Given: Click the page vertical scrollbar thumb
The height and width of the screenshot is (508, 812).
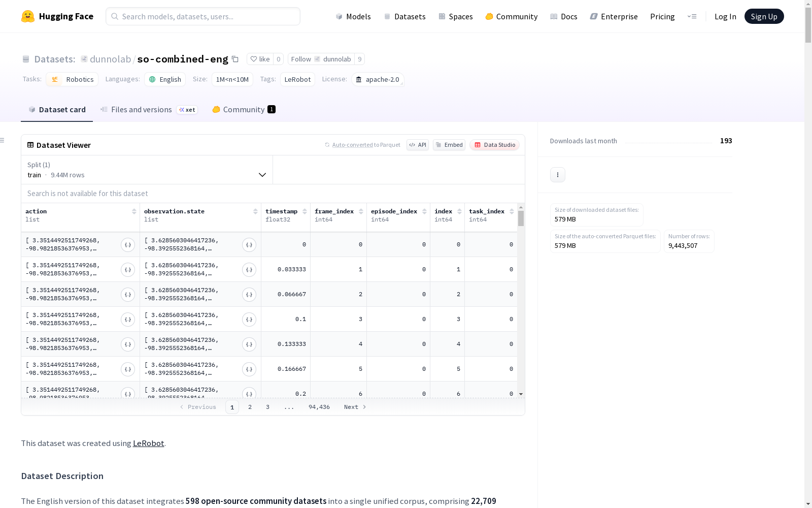Looking at the screenshot, I should tap(808, 25).
